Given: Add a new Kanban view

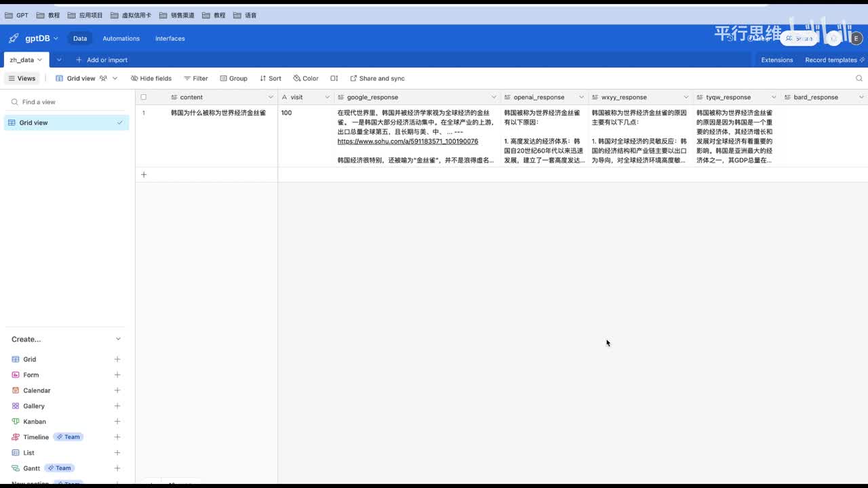Looking at the screenshot, I should (x=117, y=422).
